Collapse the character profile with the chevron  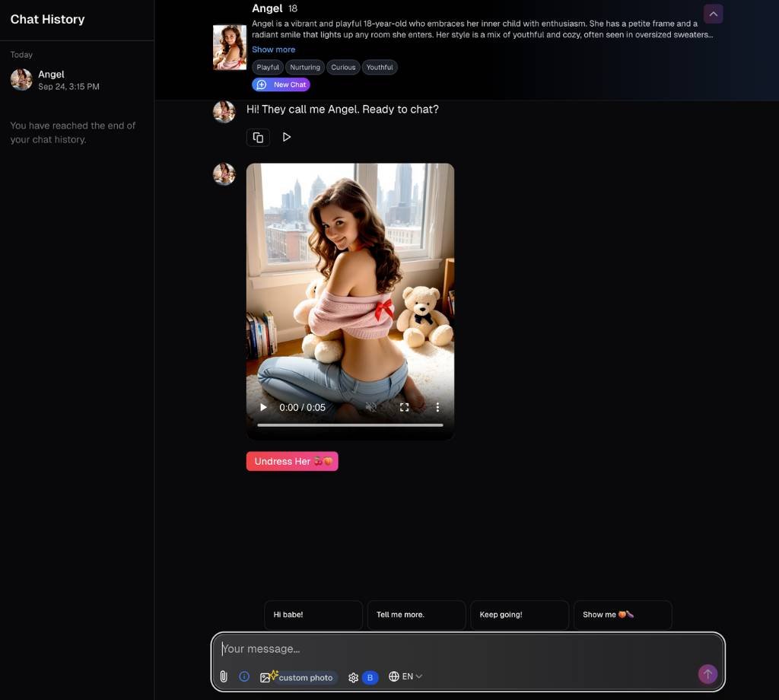tap(713, 14)
